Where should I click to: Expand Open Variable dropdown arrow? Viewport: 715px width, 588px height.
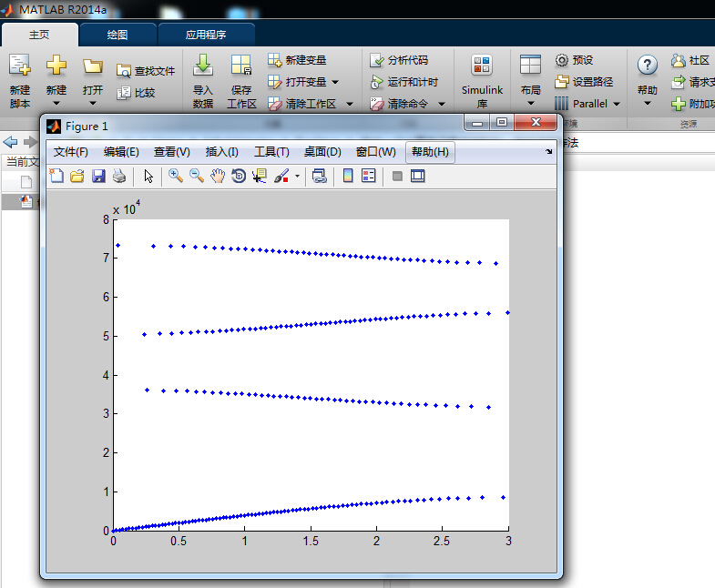335,82
